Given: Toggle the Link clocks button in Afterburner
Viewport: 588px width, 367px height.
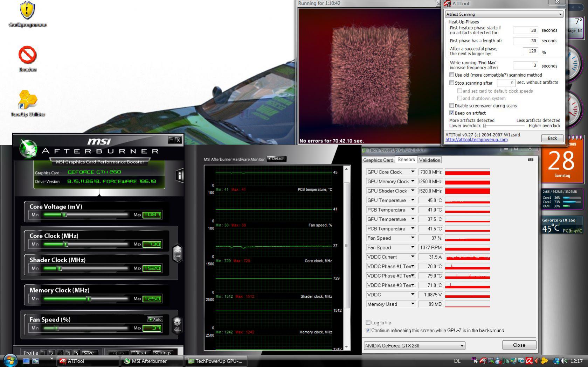Looking at the screenshot, I should pyautogui.click(x=178, y=253).
